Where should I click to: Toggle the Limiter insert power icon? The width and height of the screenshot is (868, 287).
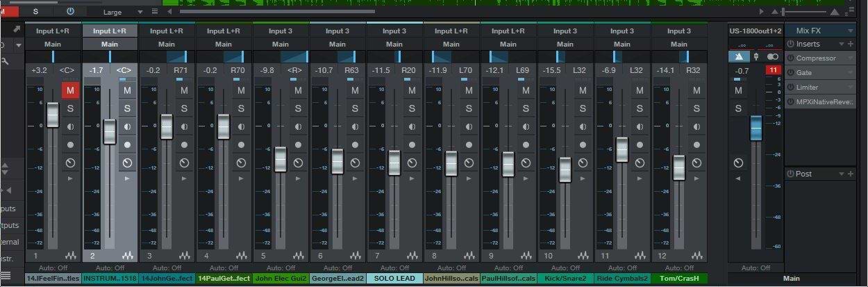(x=790, y=88)
